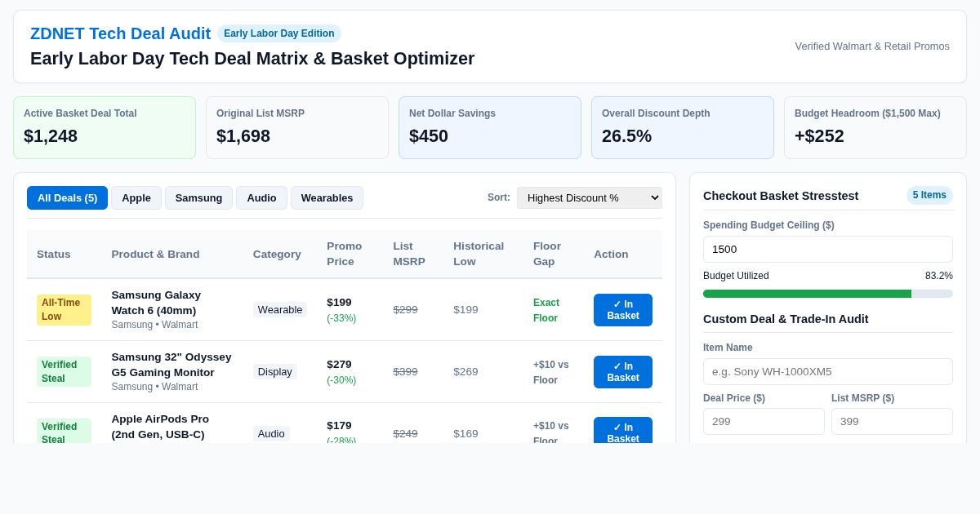Click Verified Walmart & Retail Promos text
The image size is (980, 514).
(872, 47)
